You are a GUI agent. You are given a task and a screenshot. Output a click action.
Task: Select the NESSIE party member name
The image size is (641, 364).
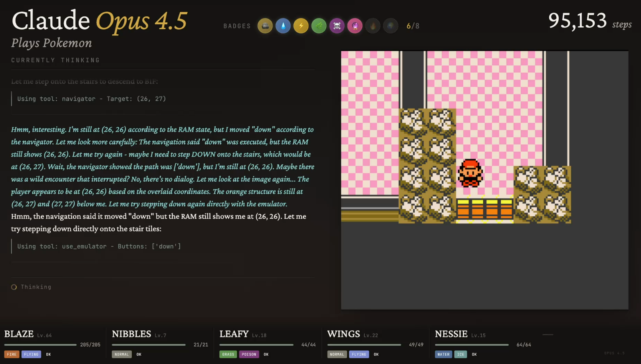pyautogui.click(x=451, y=334)
